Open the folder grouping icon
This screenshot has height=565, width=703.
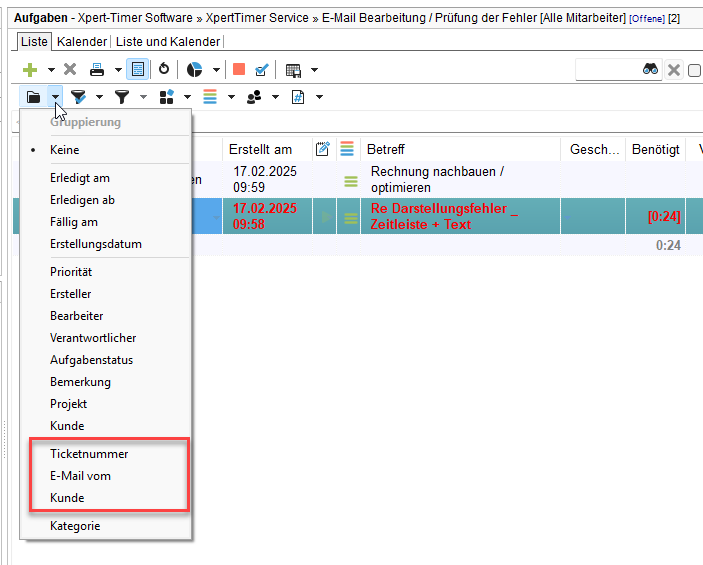coord(33,97)
